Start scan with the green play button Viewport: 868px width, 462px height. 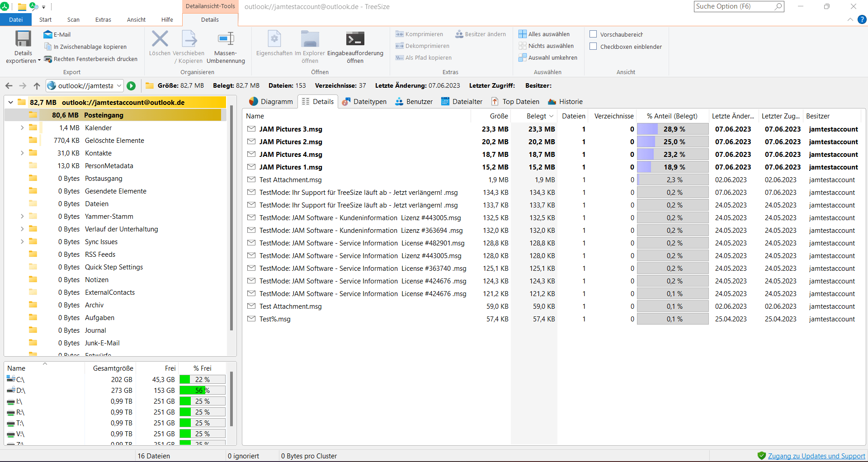[x=131, y=86]
